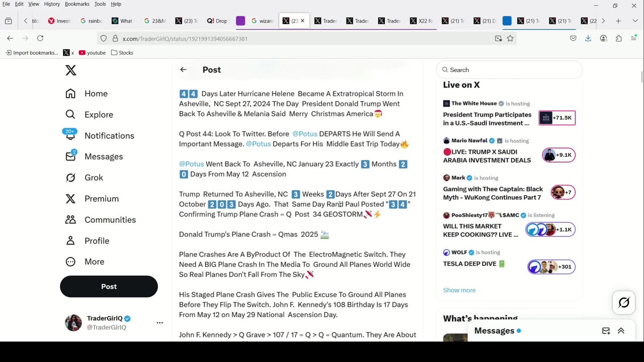The width and height of the screenshot is (644, 362).
Task: Reload the page with browser refresh icon
Action: pos(40,38)
